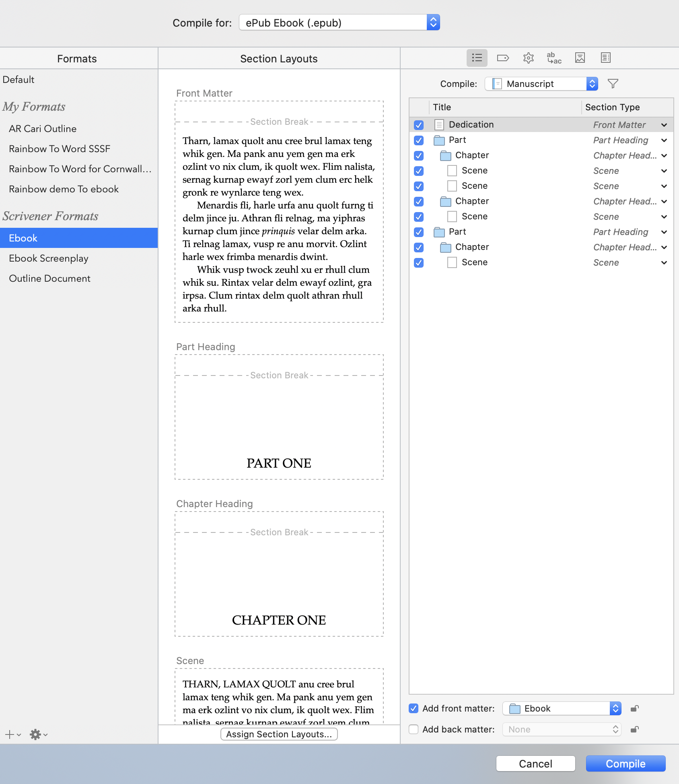The width and height of the screenshot is (679, 784).
Task: Open the table of contents icon tab
Action: point(605,58)
